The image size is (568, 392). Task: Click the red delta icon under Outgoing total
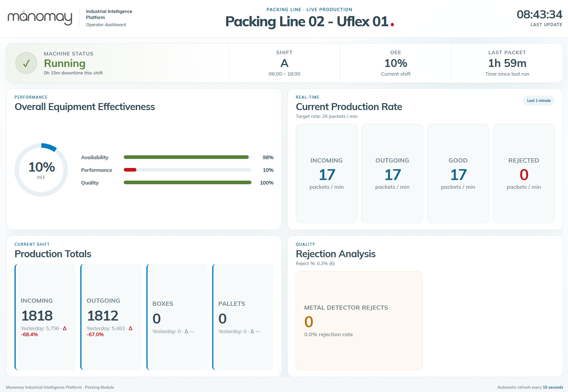(x=131, y=328)
